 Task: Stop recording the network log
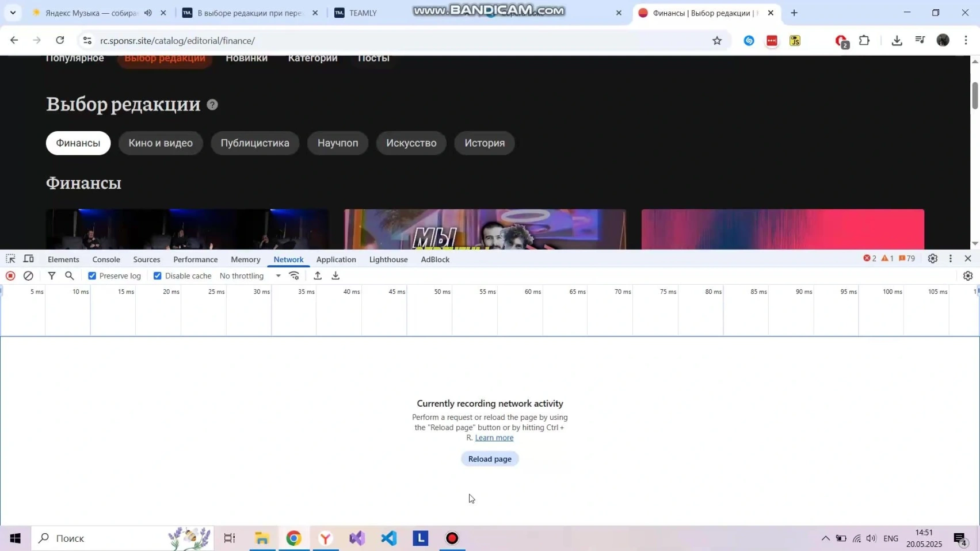pyautogui.click(x=10, y=276)
